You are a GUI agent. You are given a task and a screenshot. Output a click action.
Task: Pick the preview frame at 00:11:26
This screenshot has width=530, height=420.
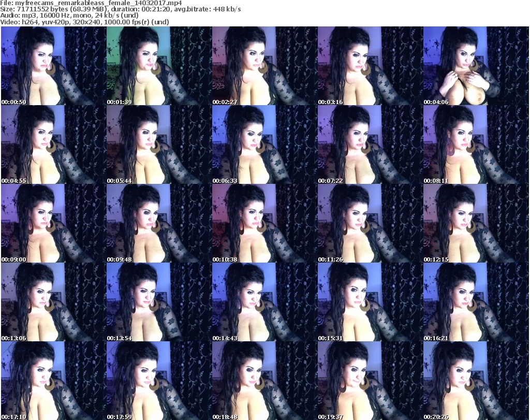tap(370, 224)
